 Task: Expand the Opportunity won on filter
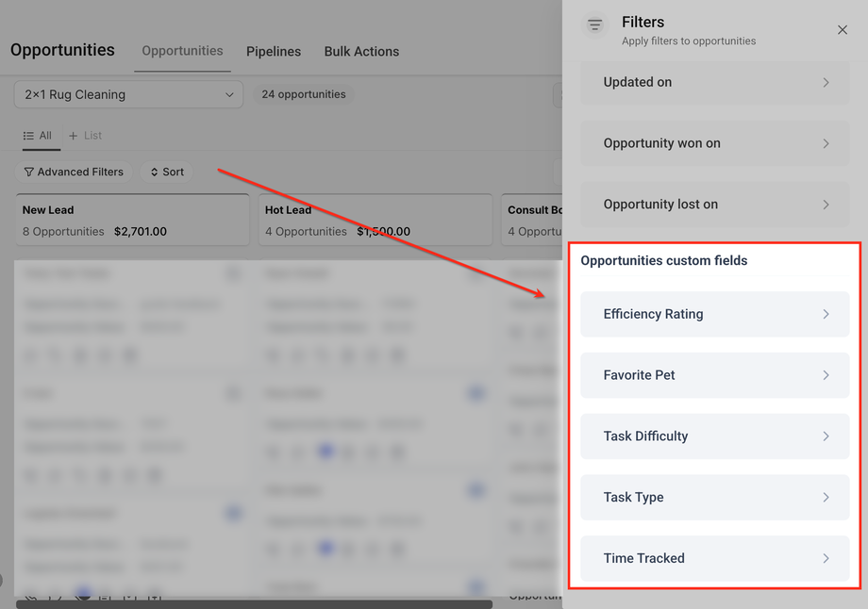[x=714, y=143]
